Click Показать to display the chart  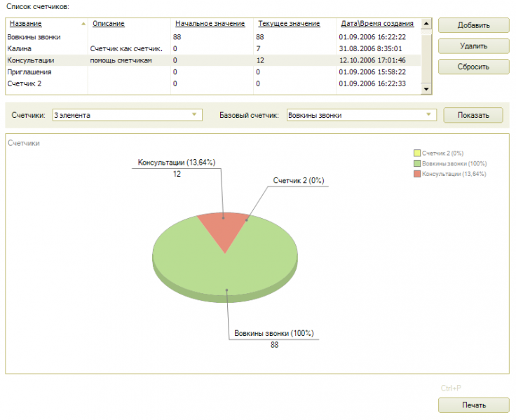(x=473, y=115)
